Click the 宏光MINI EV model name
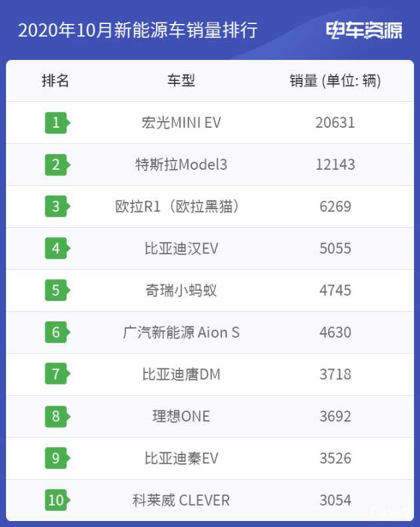 pos(181,123)
